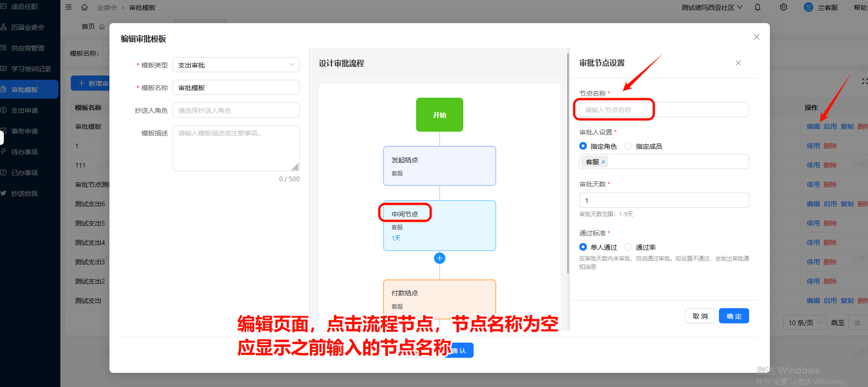Click 业委会 in the breadcrumb
The image size is (868, 387).
pyautogui.click(x=107, y=8)
